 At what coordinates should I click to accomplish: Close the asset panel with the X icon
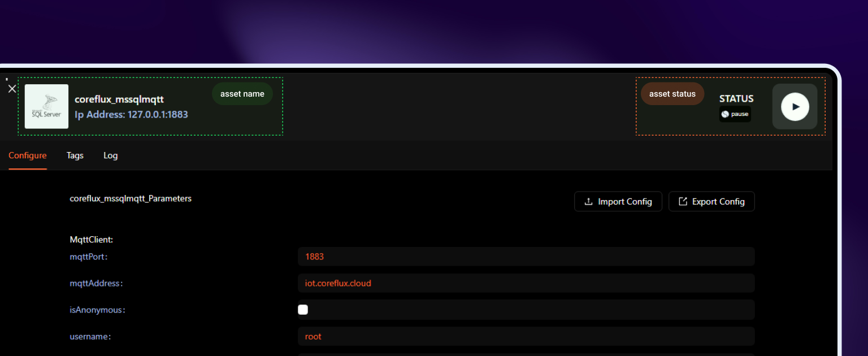click(12, 89)
